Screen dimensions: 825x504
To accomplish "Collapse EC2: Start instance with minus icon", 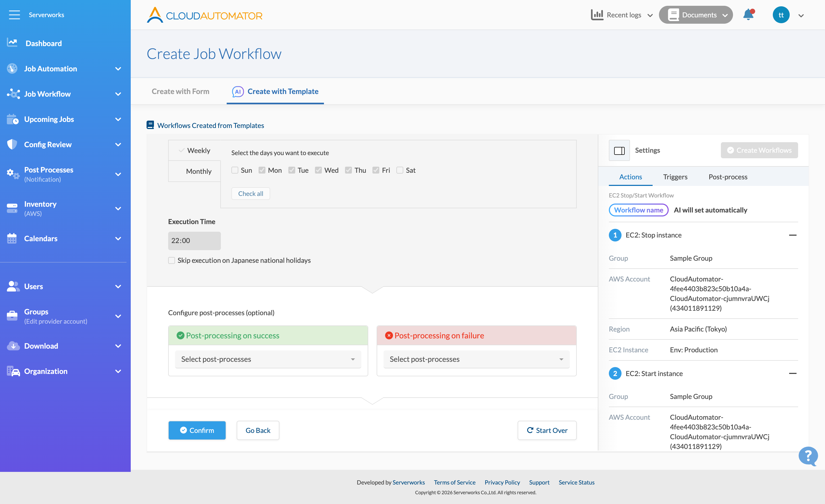I will (793, 374).
